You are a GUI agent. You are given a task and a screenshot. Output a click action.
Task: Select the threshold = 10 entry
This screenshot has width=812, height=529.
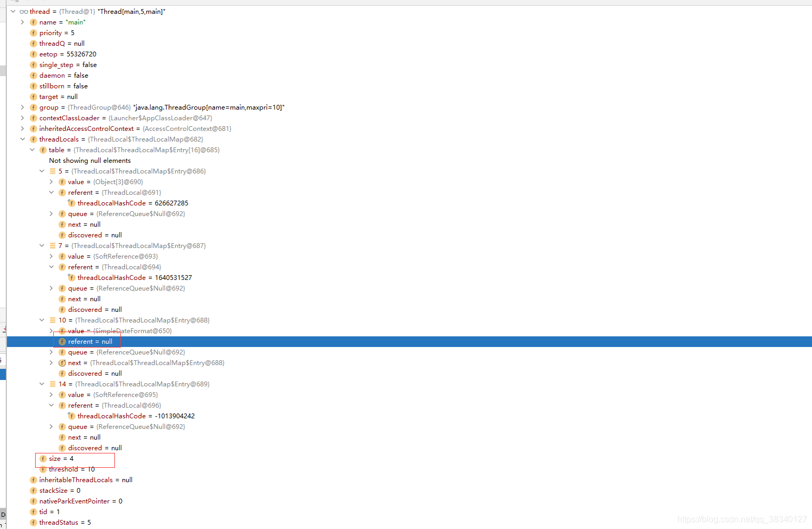coord(69,469)
